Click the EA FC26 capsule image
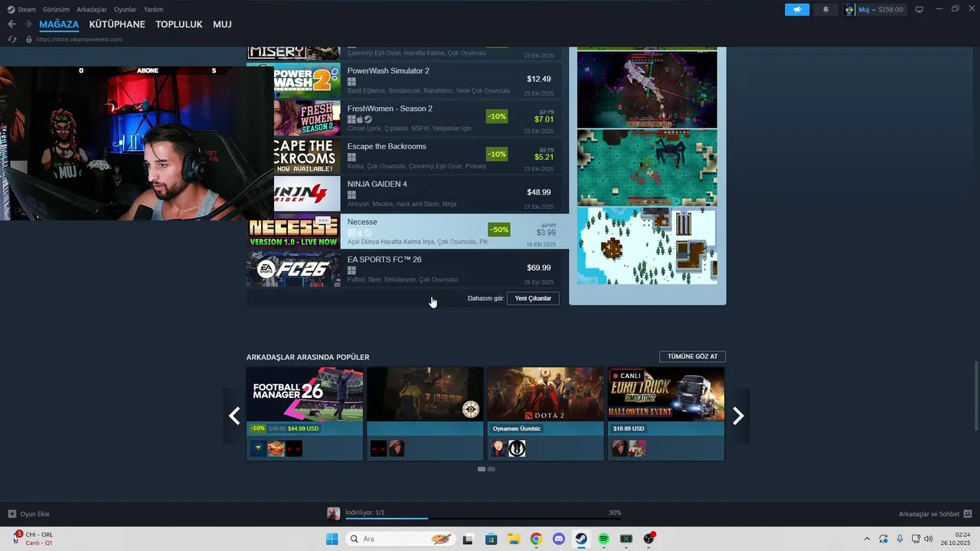This screenshot has width=980, height=551. tap(294, 269)
